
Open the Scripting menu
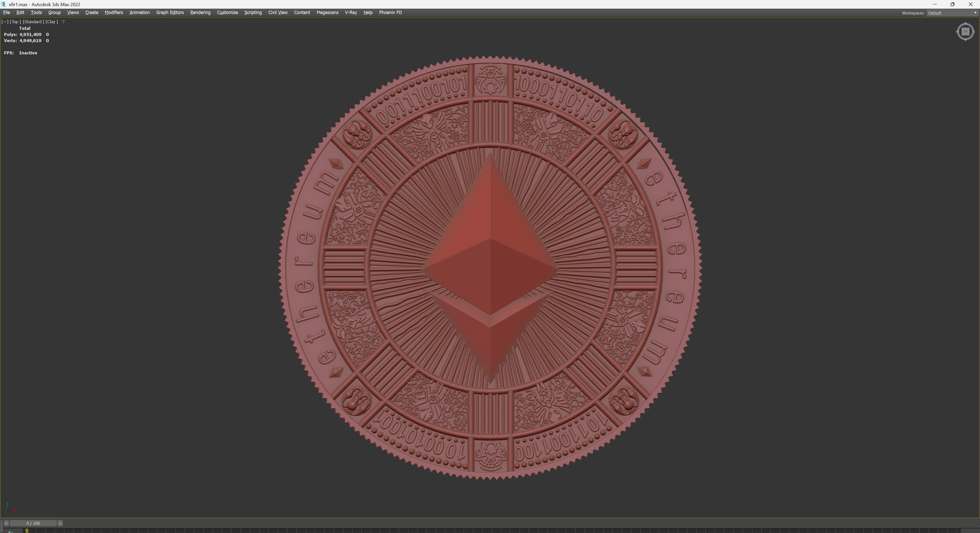253,13
